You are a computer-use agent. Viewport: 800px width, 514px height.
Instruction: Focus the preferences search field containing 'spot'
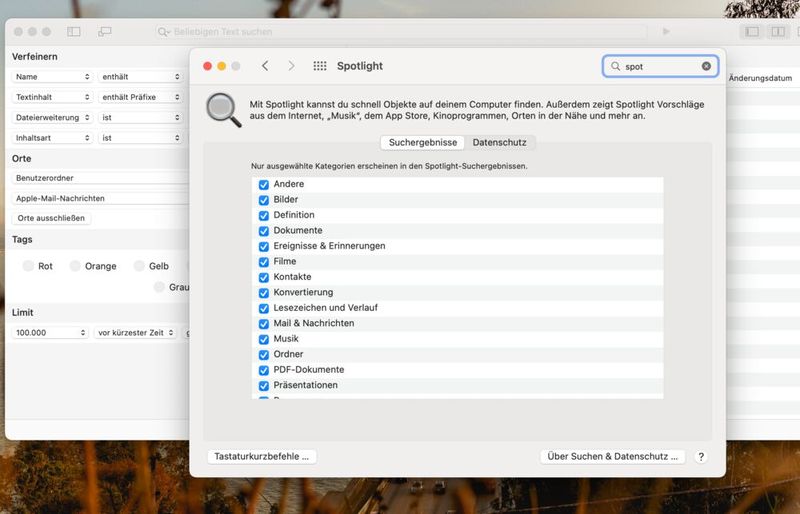(x=661, y=66)
